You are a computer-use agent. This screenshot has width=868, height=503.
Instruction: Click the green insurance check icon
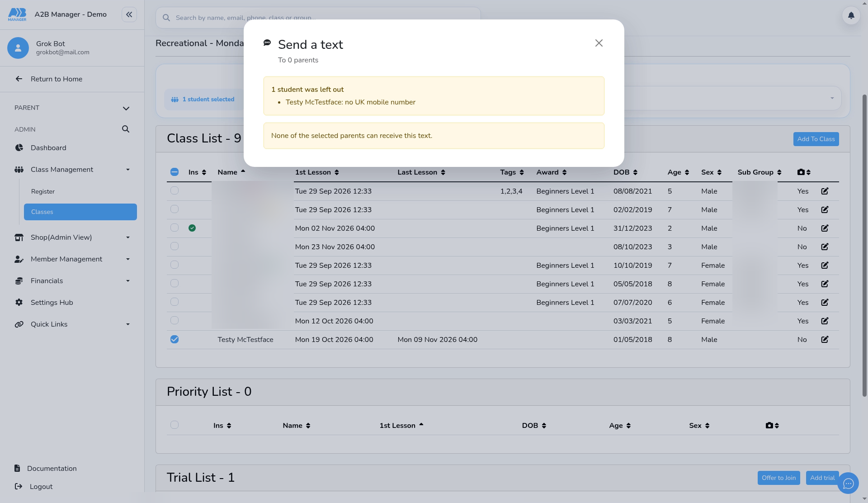click(x=192, y=228)
